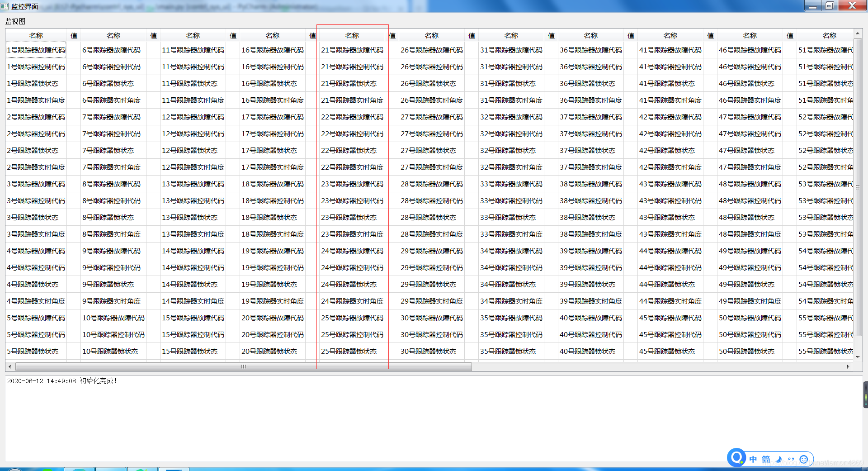Viewport: 868px width, 471px height.
Task: Select cell 7号跟踪器控制代码
Action: point(113,134)
